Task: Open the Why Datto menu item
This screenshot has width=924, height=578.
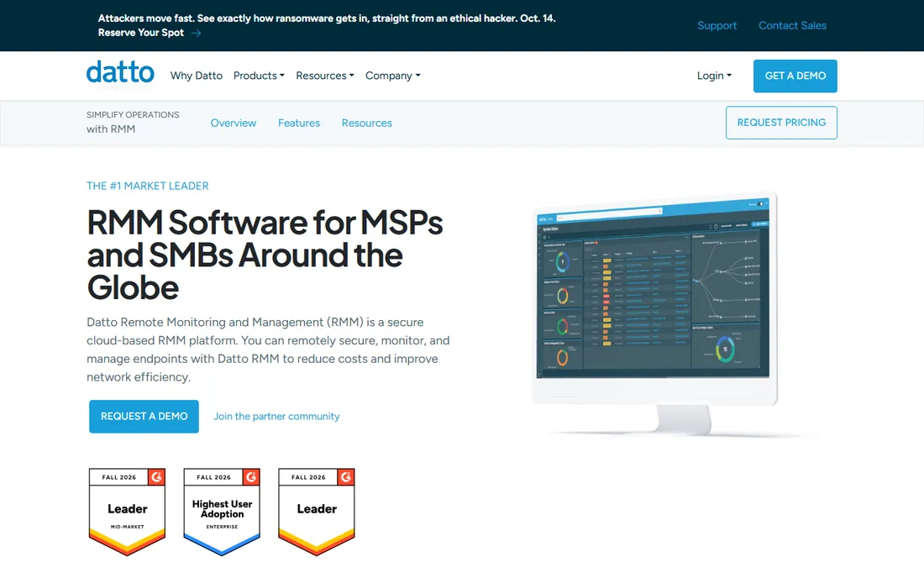Action: click(197, 76)
